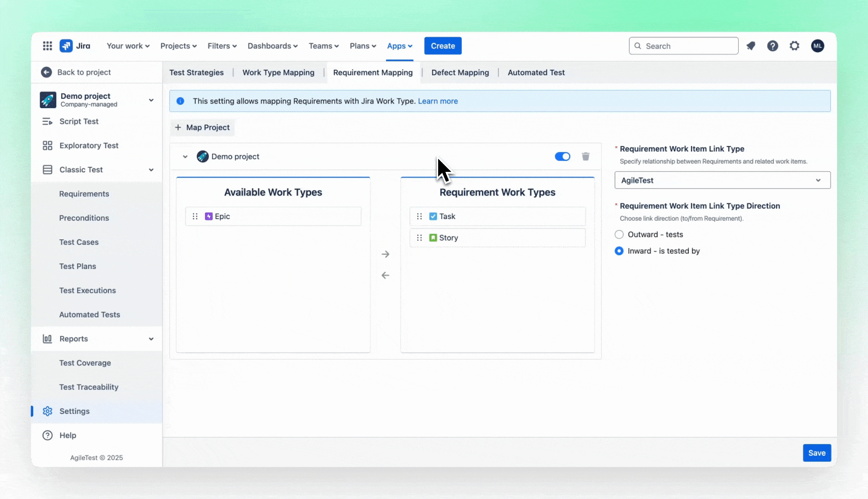The width and height of the screenshot is (868, 499).
Task: Open the ML user avatar menu
Action: [x=817, y=46]
